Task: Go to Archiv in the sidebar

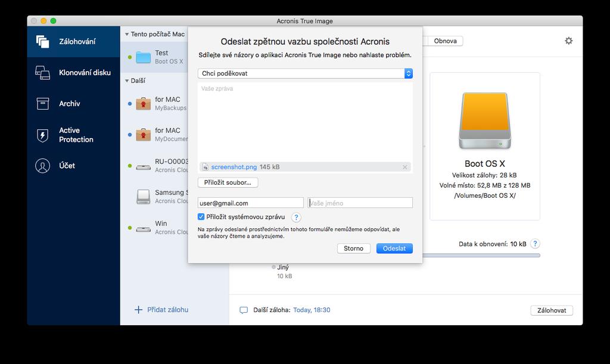Action: click(x=73, y=104)
